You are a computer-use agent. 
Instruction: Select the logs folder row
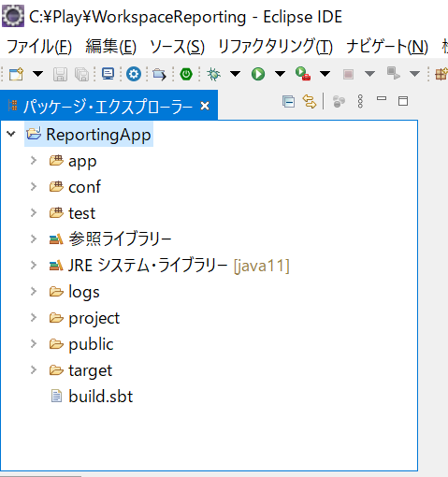(x=74, y=292)
